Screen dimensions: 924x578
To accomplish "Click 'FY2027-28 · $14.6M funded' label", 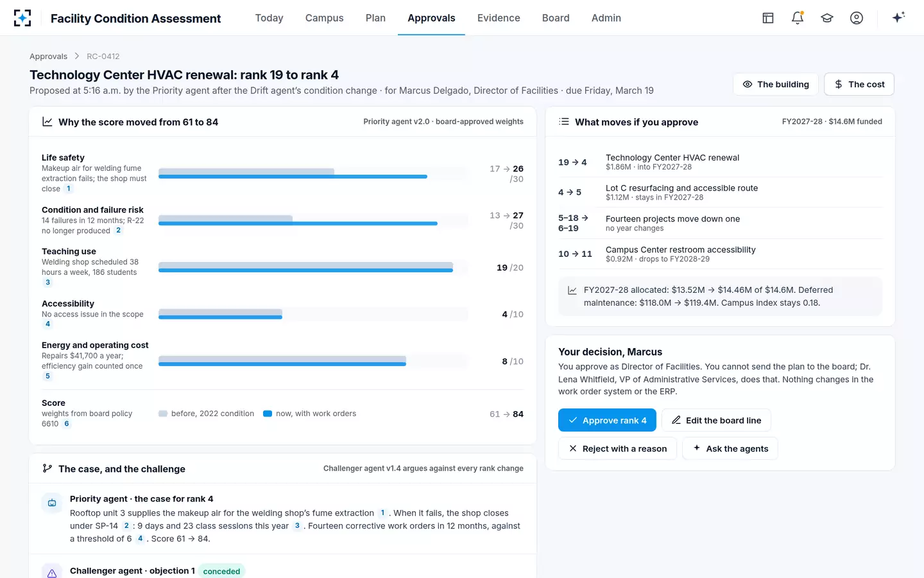I will (x=832, y=121).
